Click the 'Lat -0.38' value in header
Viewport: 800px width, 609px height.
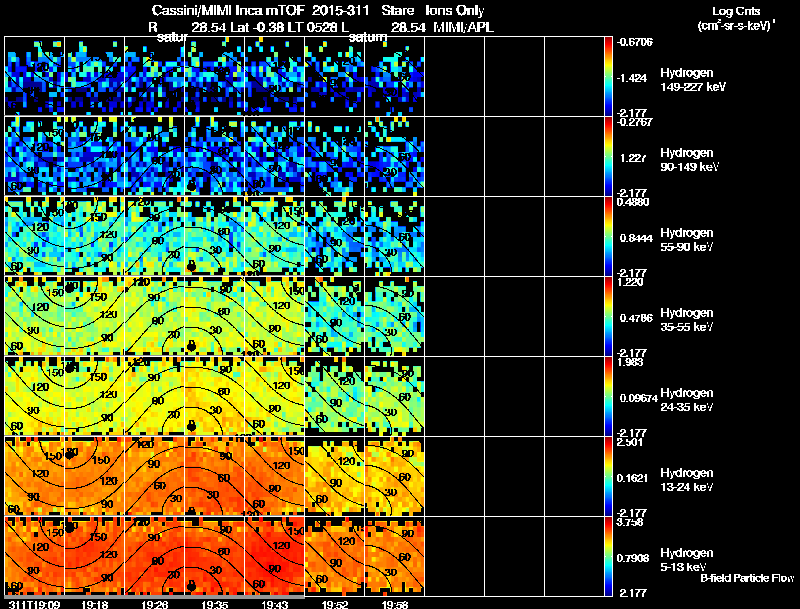click(257, 27)
